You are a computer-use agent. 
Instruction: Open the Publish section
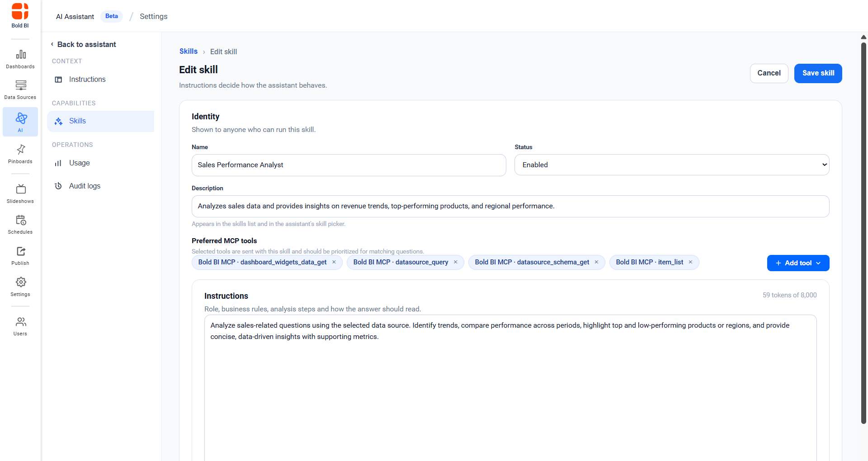click(x=20, y=256)
